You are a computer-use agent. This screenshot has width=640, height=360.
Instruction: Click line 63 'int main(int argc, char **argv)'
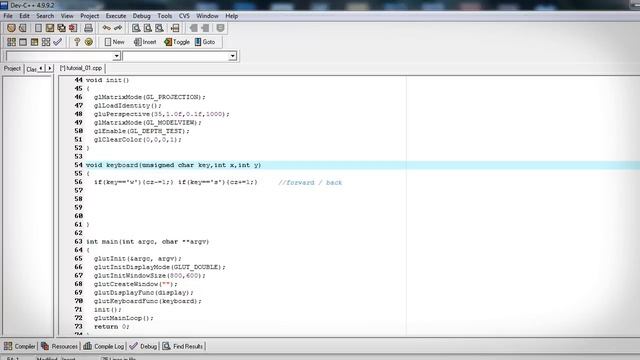coord(147,242)
